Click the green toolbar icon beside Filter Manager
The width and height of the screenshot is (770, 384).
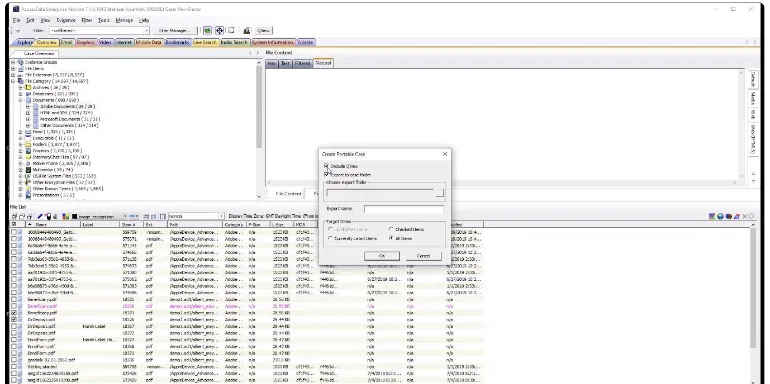click(x=208, y=30)
